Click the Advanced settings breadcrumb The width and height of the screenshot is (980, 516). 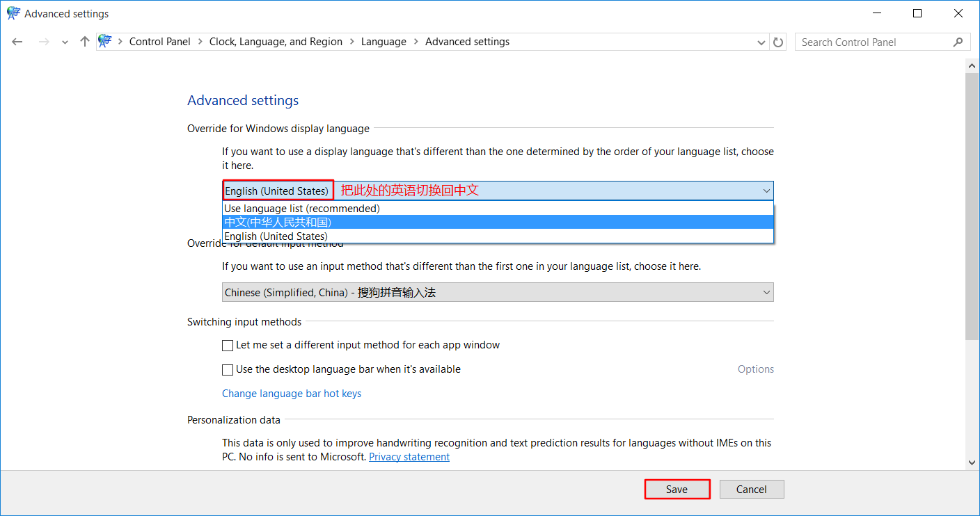point(467,42)
